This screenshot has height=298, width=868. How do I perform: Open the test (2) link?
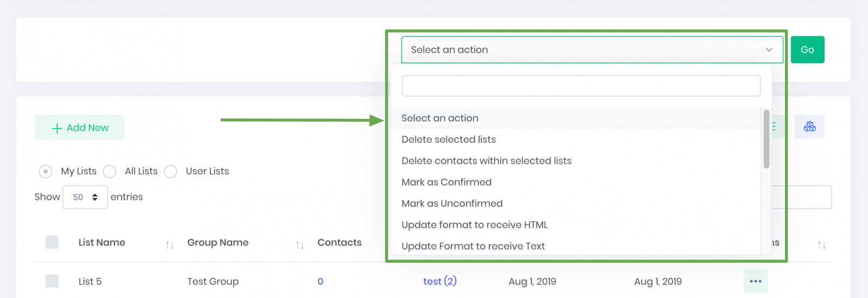439,281
